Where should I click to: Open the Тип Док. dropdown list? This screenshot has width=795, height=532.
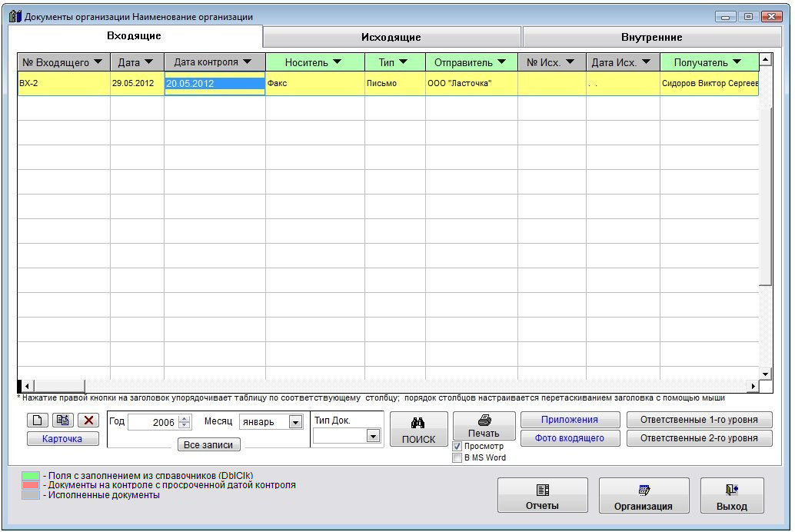click(373, 436)
